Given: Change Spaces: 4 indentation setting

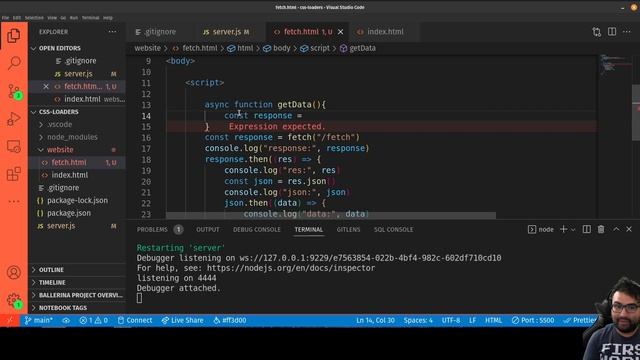Looking at the screenshot, I should [418, 320].
